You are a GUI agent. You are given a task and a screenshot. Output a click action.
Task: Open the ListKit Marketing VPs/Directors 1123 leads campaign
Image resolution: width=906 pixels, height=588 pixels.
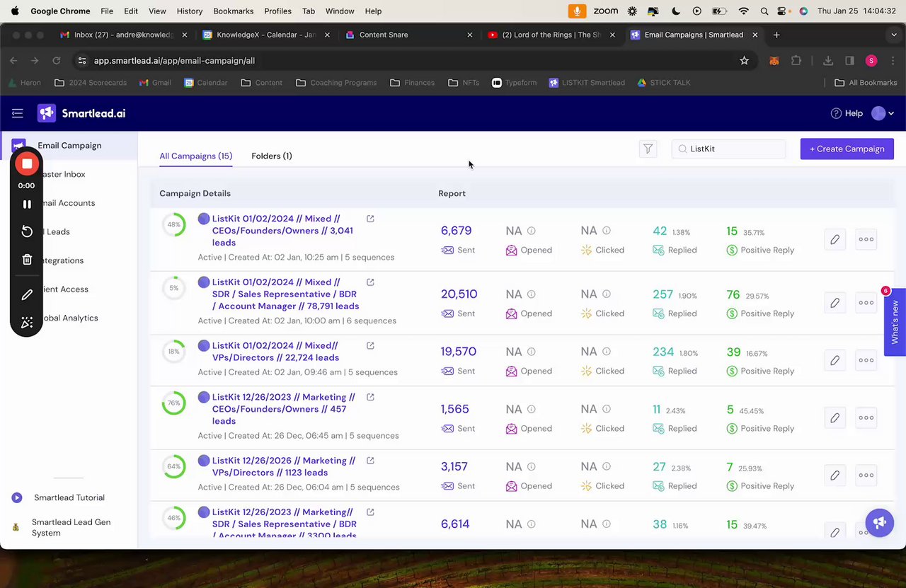[283, 466]
